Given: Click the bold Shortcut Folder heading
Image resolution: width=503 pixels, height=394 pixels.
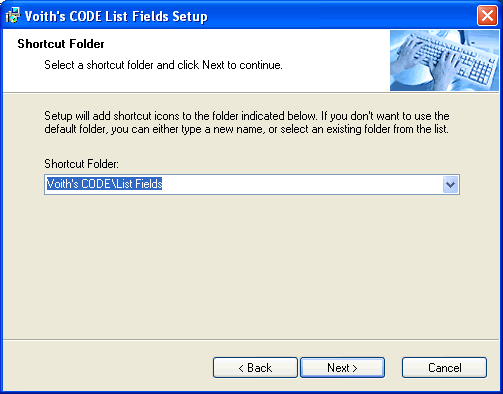Looking at the screenshot, I should 61,44.
